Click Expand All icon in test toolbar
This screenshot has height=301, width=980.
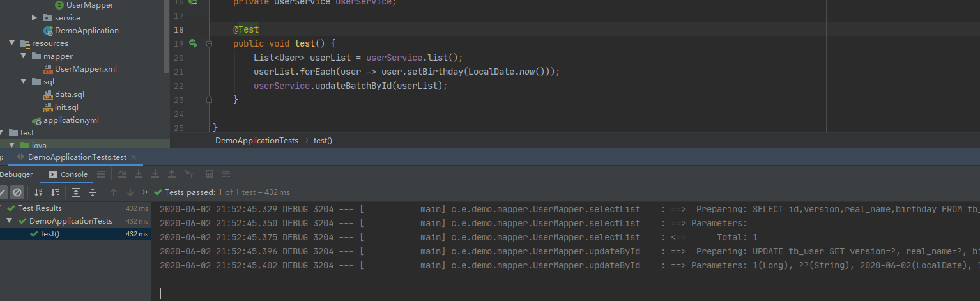76,192
